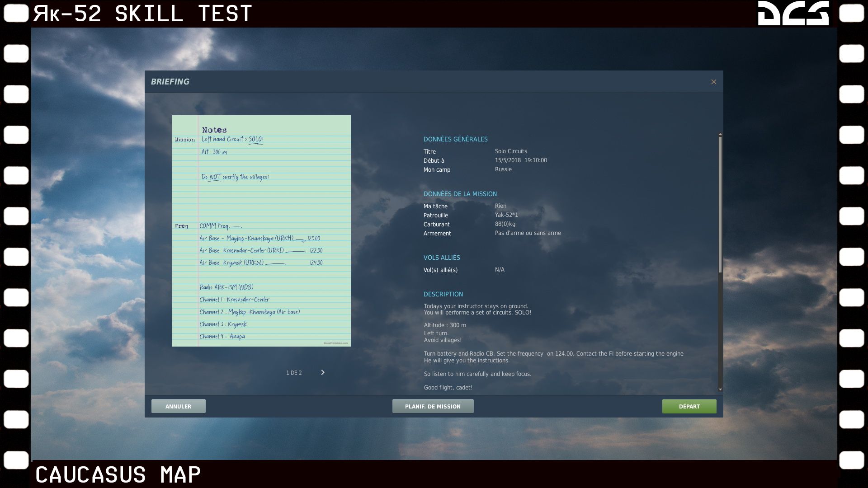Click scrollbar down arrow in briefing text
The image size is (868, 488).
(x=720, y=389)
